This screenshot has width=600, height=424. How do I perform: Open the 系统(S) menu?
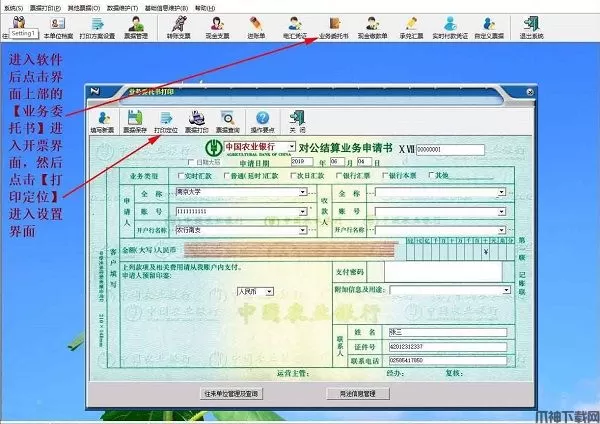tap(13, 8)
